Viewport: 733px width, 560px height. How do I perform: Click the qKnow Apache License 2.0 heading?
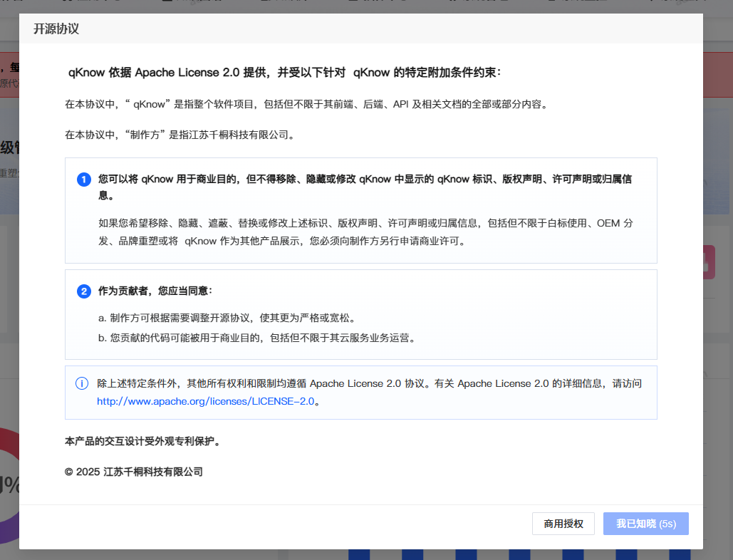[x=285, y=73]
